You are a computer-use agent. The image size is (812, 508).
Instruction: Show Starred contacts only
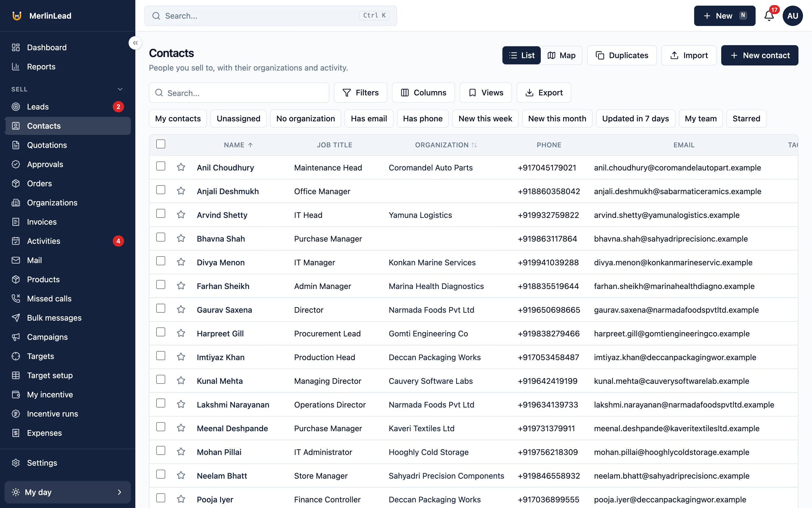[x=746, y=119]
